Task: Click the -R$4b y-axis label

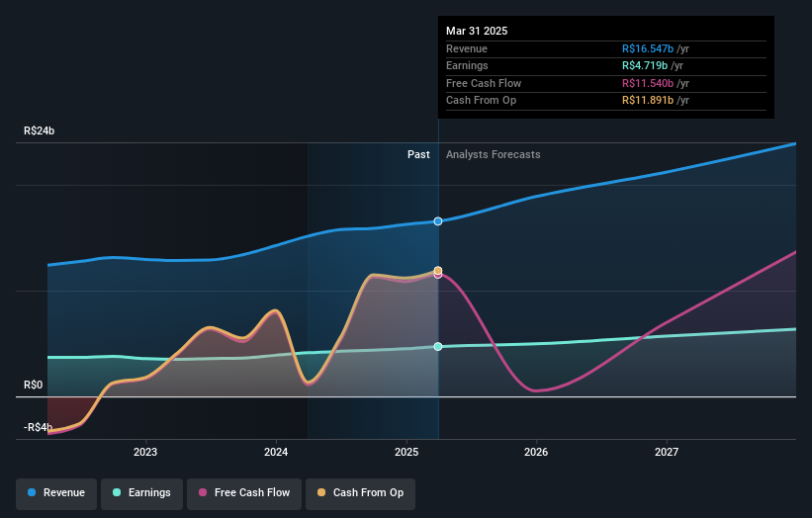Action: click(x=38, y=427)
